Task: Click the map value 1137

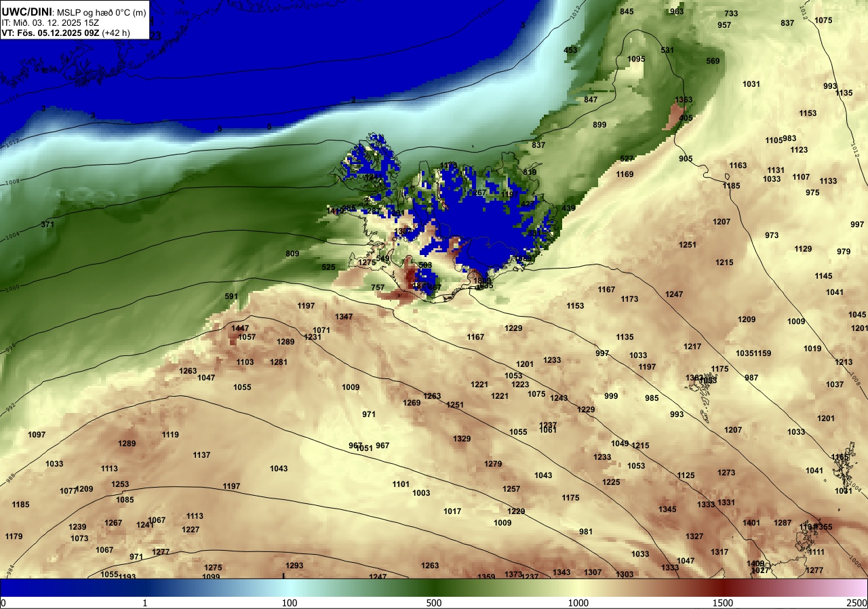Action: click(x=201, y=455)
